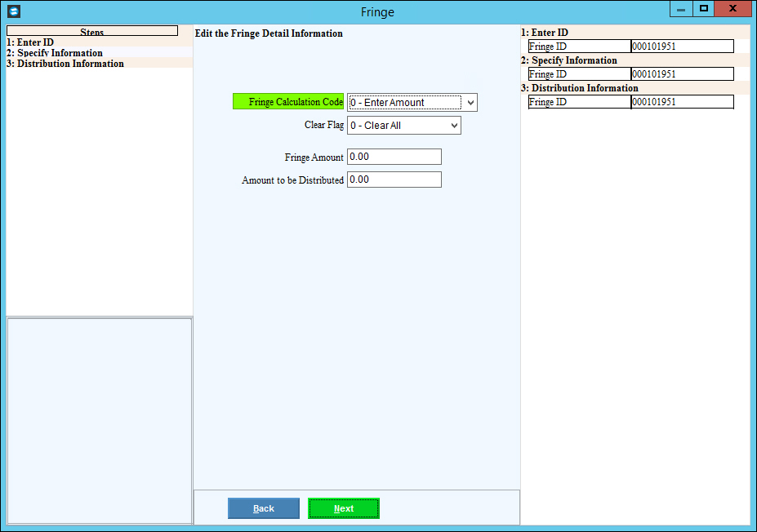Click the Clear Flag label
The height and width of the screenshot is (532, 757).
tap(324, 125)
